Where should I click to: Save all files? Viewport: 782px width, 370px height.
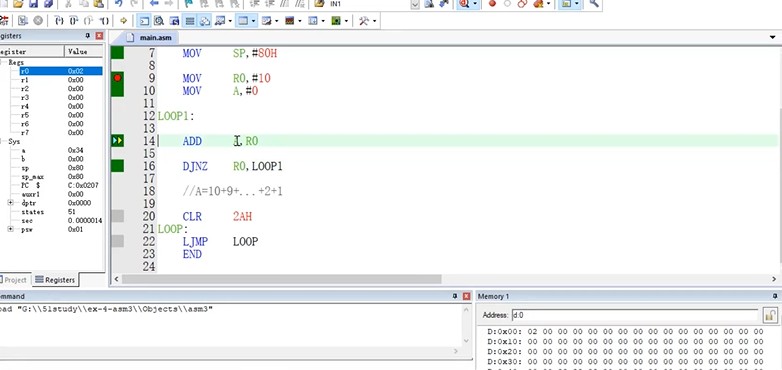[x=48, y=4]
